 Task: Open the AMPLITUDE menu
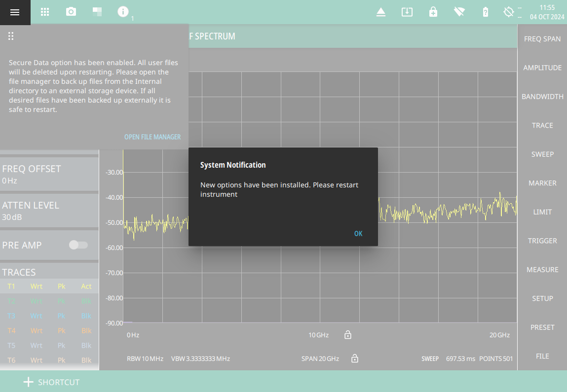click(542, 68)
